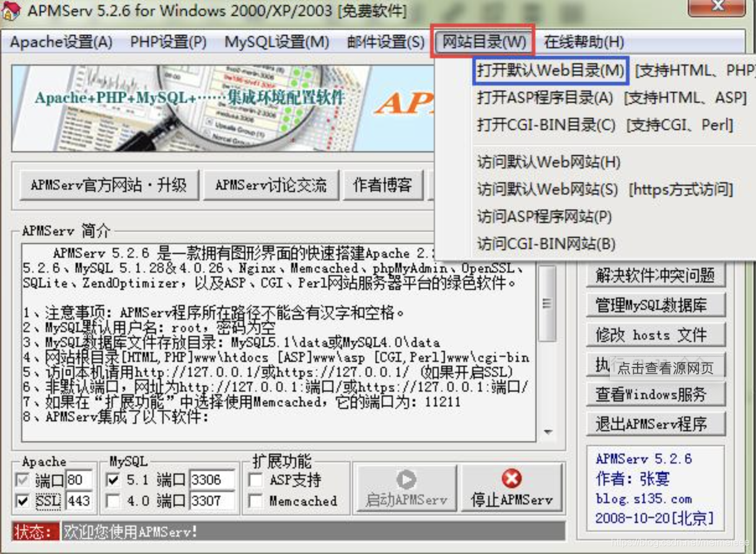
Task: Toggle the Apache 端口 checkbox
Action: [24, 480]
